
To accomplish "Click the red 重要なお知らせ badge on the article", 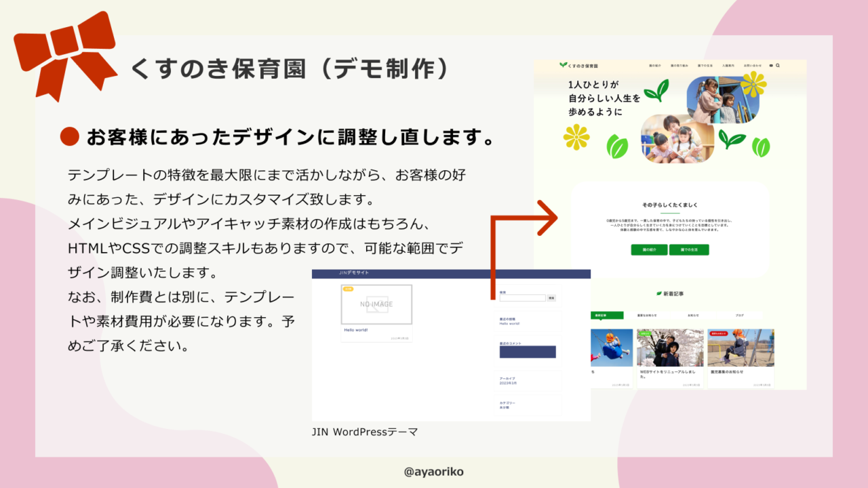I will [719, 333].
